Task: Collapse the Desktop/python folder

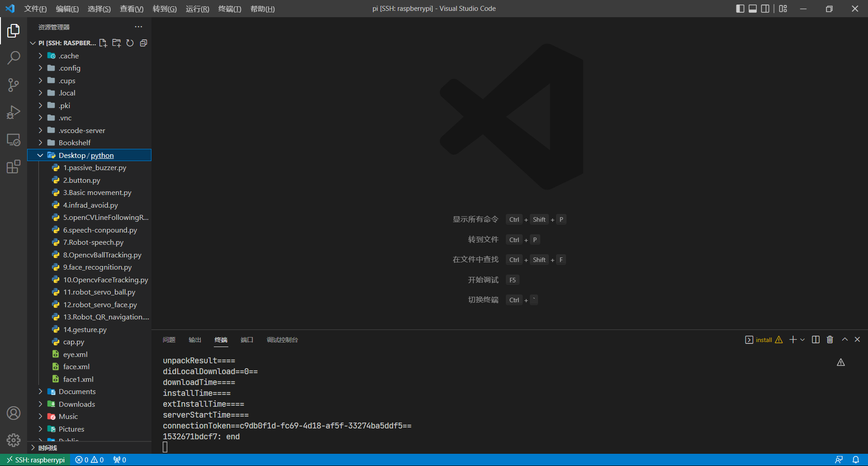Action: 40,155
